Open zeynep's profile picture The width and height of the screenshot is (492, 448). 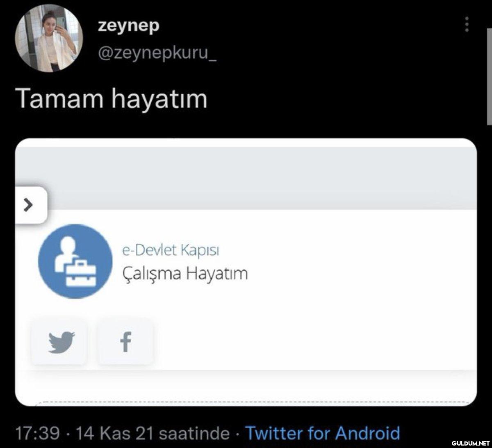coord(49,39)
